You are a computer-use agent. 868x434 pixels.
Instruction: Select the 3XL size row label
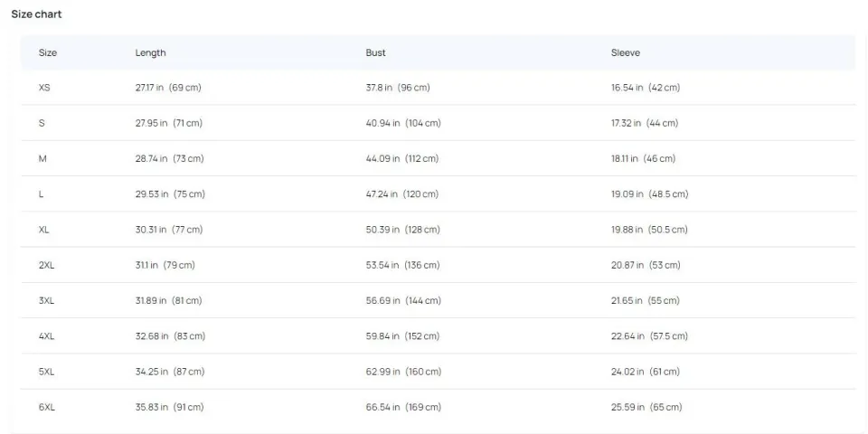tap(47, 300)
